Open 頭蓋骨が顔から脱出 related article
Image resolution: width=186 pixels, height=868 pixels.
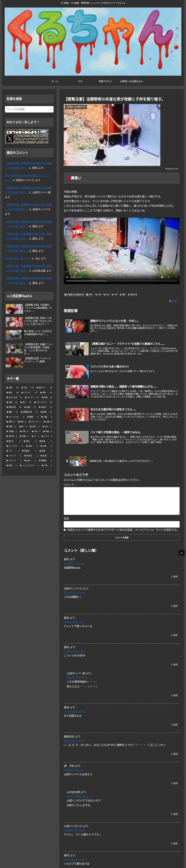point(122,392)
